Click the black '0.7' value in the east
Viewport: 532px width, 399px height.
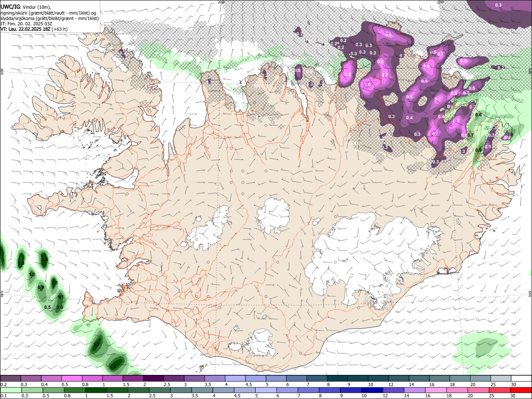tap(470, 135)
